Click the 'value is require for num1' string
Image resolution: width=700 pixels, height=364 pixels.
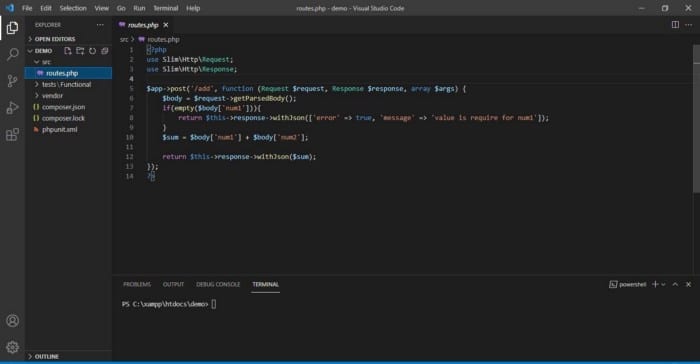point(484,118)
